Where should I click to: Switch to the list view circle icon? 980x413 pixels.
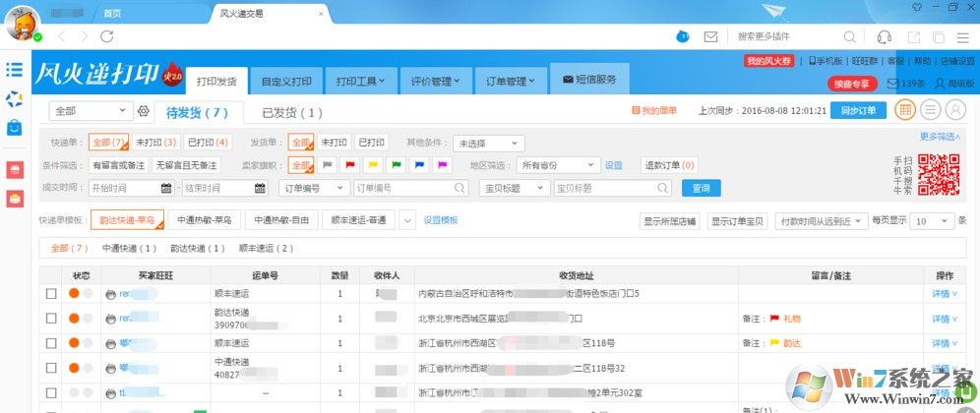pos(929,110)
